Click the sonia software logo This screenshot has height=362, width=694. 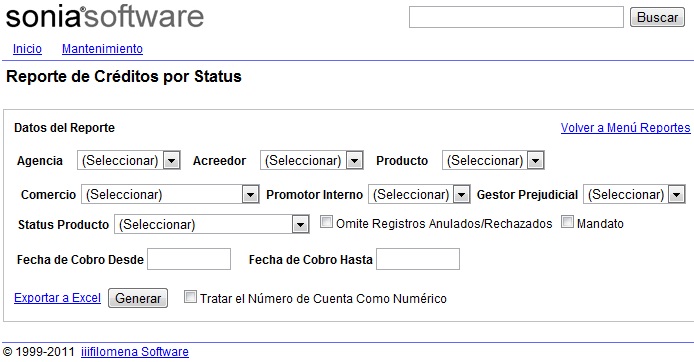[104, 17]
